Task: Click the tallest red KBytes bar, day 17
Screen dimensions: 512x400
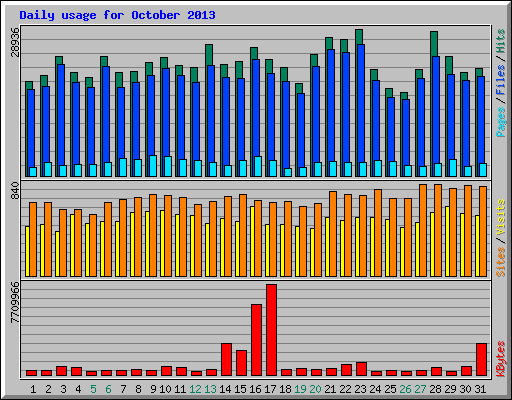Action: click(x=271, y=330)
